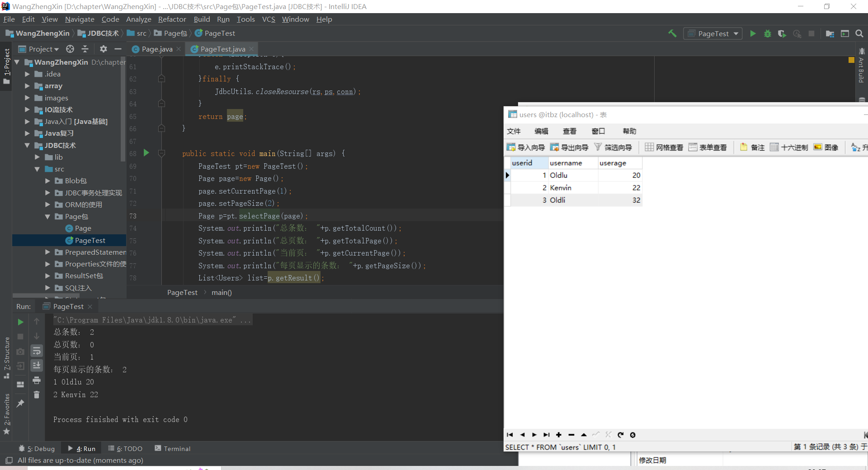Delete record with minus button in users table
This screenshot has height=470, width=868.
tap(571, 435)
